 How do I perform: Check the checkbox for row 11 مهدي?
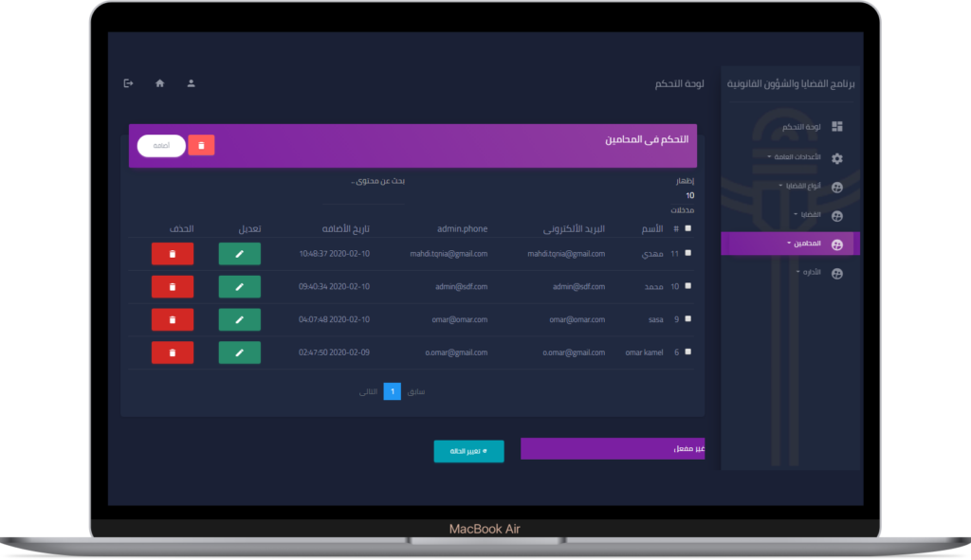point(687,253)
